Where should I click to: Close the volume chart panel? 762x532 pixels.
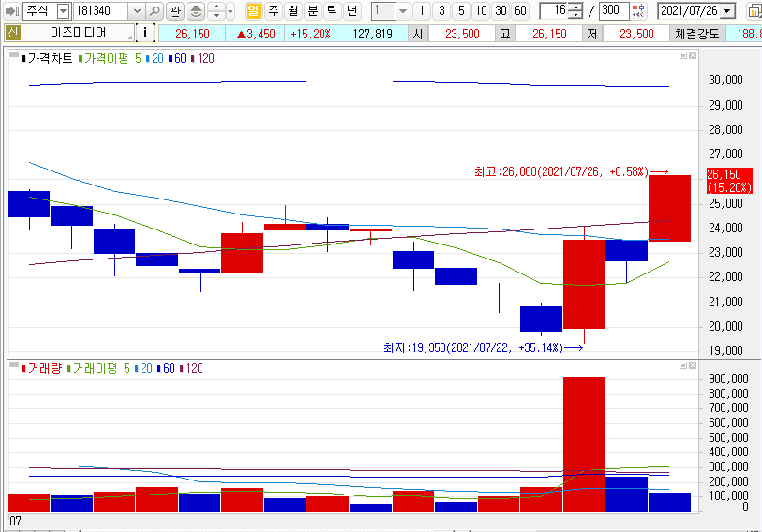coord(693,365)
